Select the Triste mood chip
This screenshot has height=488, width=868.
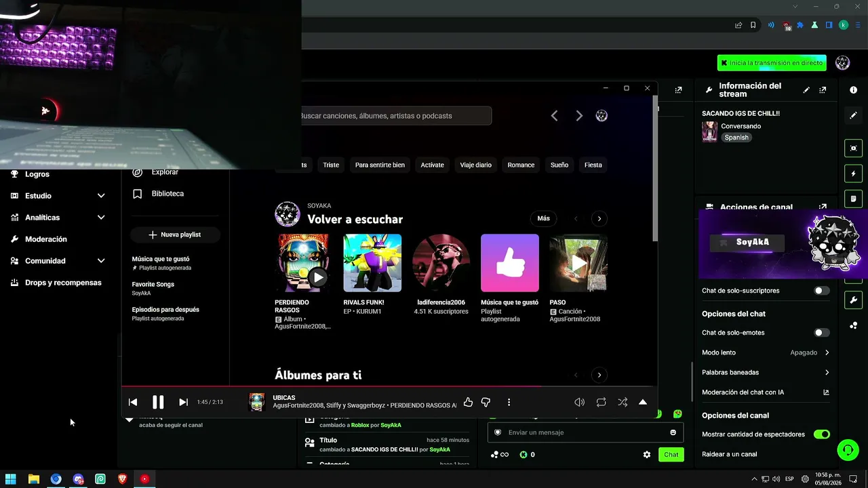[x=331, y=165]
